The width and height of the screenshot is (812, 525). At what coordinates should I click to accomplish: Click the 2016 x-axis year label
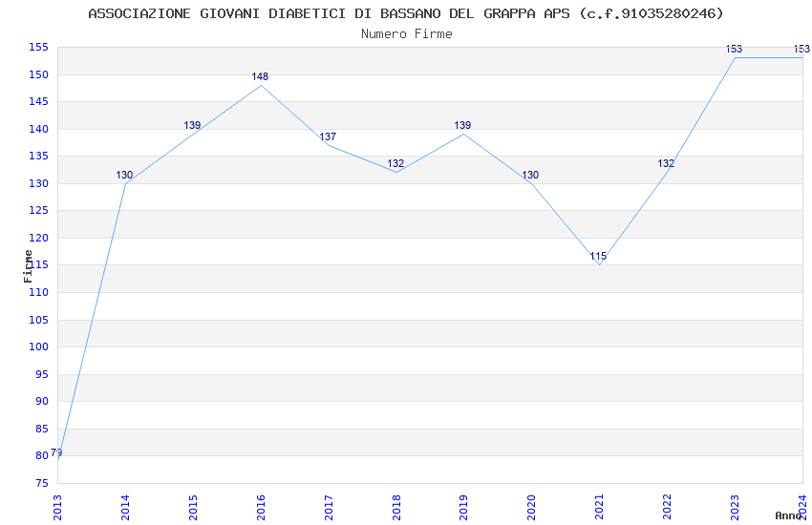[x=261, y=507]
